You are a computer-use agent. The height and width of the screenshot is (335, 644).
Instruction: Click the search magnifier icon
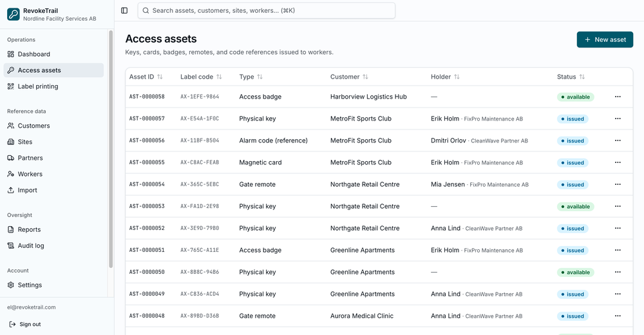click(x=146, y=11)
